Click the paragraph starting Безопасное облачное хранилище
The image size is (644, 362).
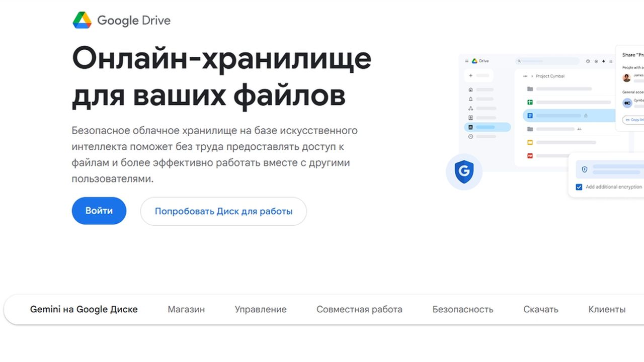(215, 154)
